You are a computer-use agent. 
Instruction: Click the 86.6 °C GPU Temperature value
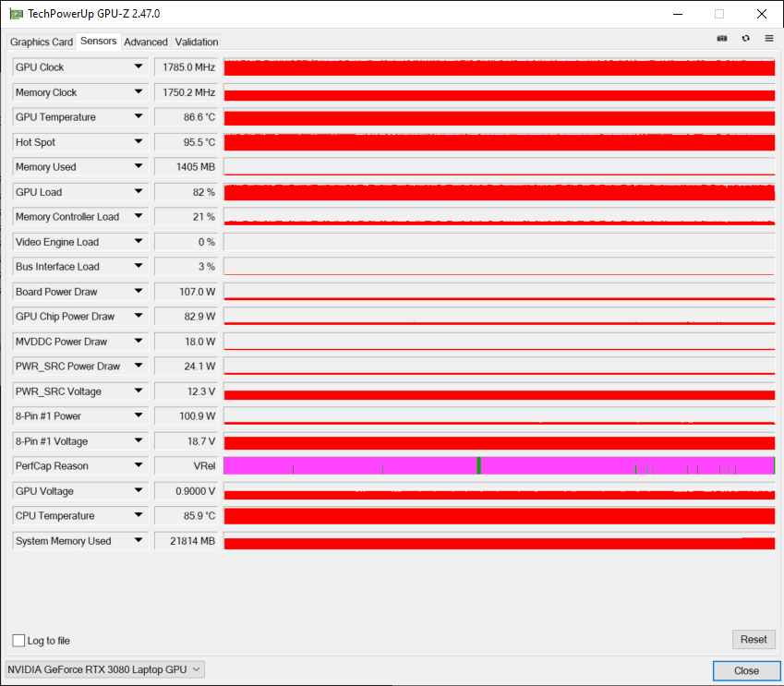click(x=187, y=117)
